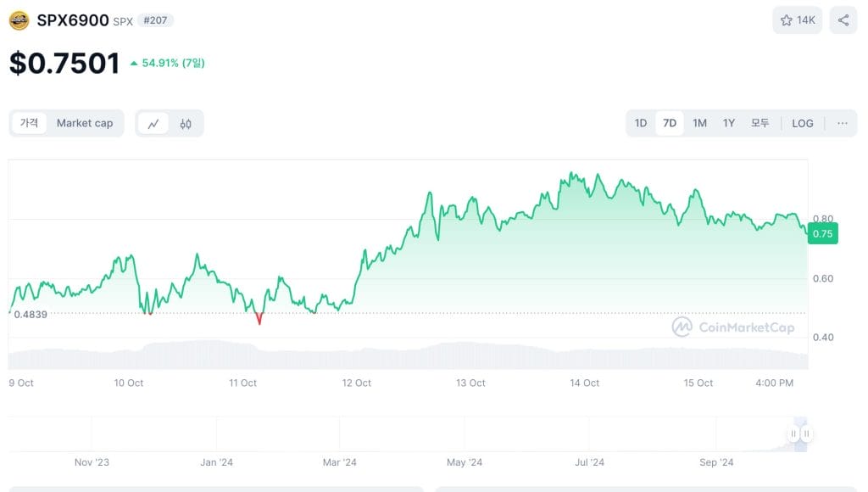Click the share icon button

(x=843, y=20)
